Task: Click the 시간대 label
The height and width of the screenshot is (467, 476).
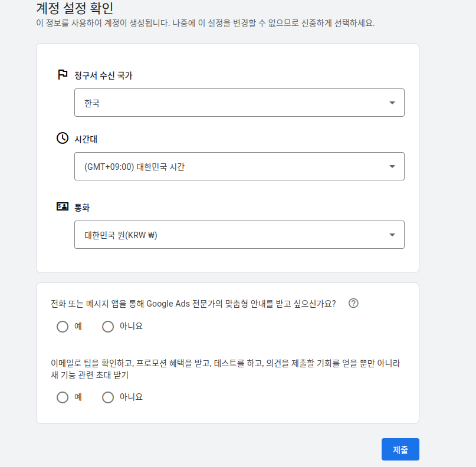Action: 86,139
